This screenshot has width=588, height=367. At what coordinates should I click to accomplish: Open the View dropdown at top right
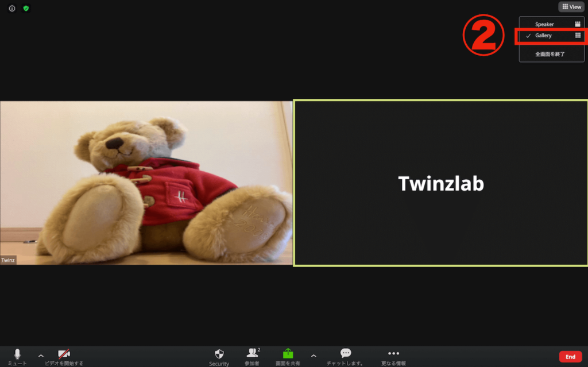[572, 7]
